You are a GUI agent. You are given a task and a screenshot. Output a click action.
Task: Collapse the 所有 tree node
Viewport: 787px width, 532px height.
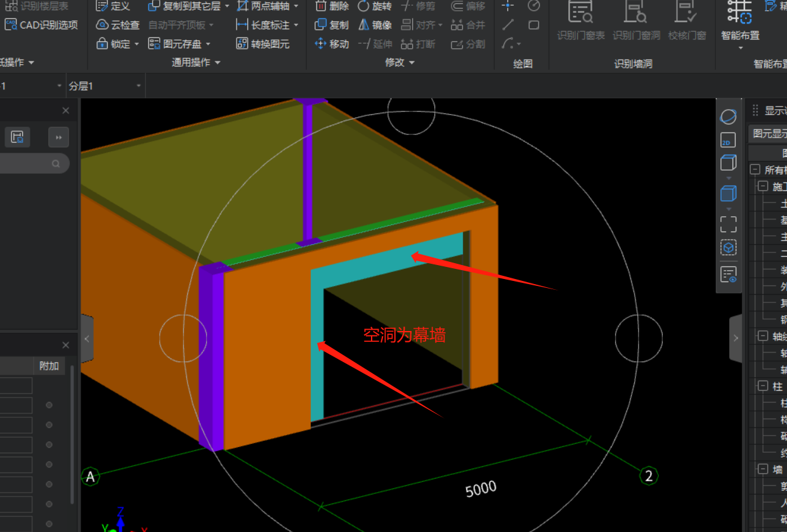coord(755,170)
